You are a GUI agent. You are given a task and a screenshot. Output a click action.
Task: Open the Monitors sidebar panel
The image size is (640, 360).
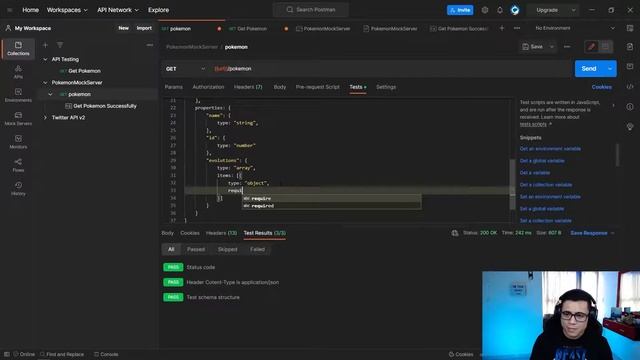click(x=18, y=142)
